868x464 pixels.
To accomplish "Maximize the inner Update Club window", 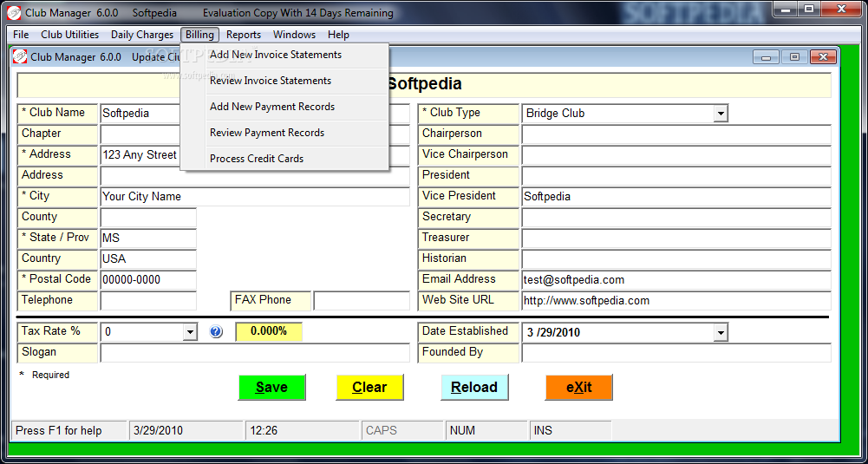I will (794, 56).
